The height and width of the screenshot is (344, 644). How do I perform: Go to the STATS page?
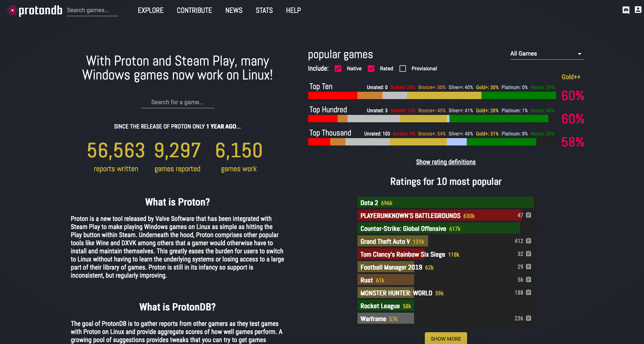pos(264,10)
